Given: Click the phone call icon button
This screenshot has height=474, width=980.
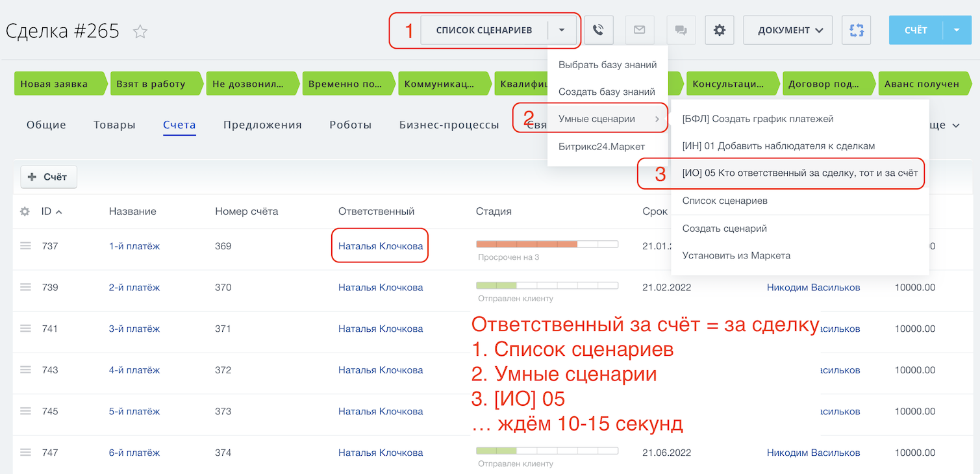Looking at the screenshot, I should 598,30.
